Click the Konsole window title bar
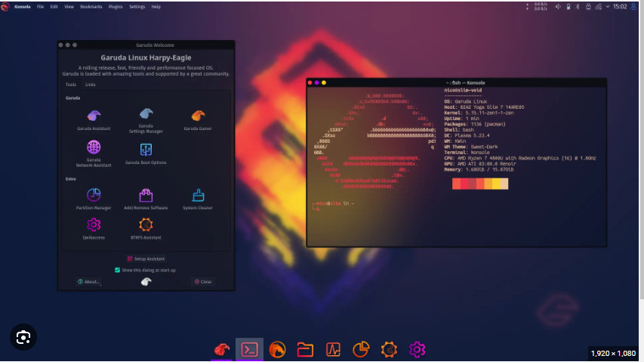The image size is (644, 362). [456, 82]
